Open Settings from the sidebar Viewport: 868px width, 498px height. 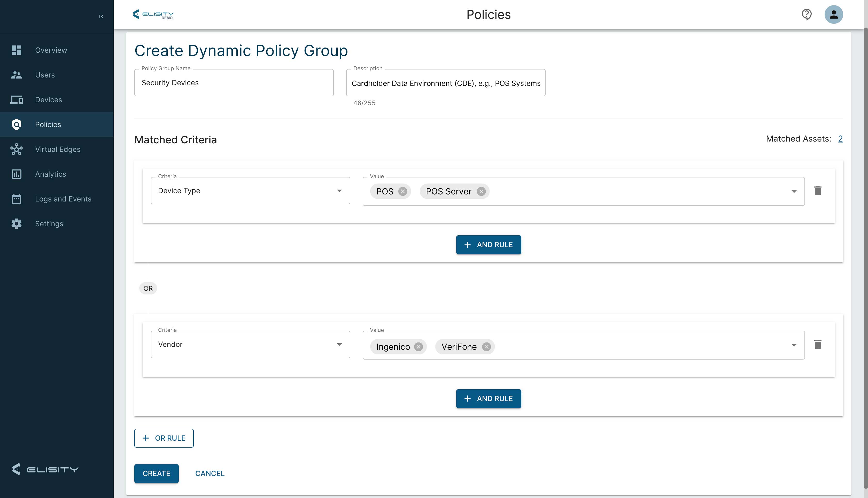[x=49, y=224]
